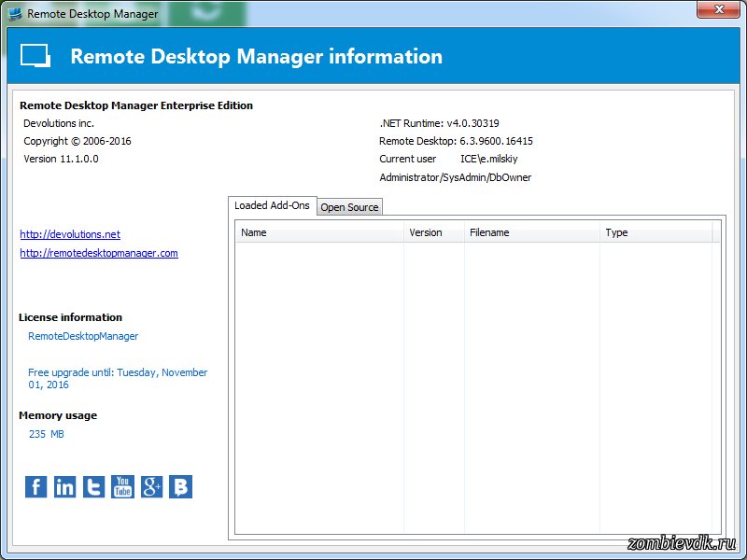Click the Copyright © 2006-2016 text
This screenshot has height=560, width=747.
click(x=78, y=142)
